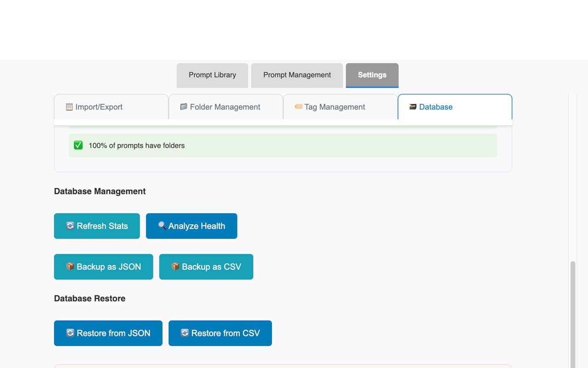Viewport: 588px width, 368px height.
Task: Click the vertical page scrollbar thumb
Action: [x=572, y=313]
